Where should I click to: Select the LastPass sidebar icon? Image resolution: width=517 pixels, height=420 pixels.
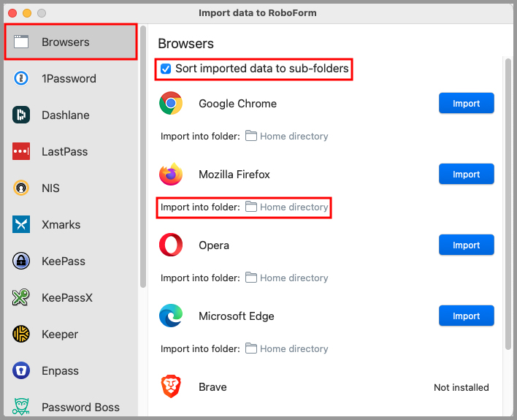pyautogui.click(x=21, y=152)
